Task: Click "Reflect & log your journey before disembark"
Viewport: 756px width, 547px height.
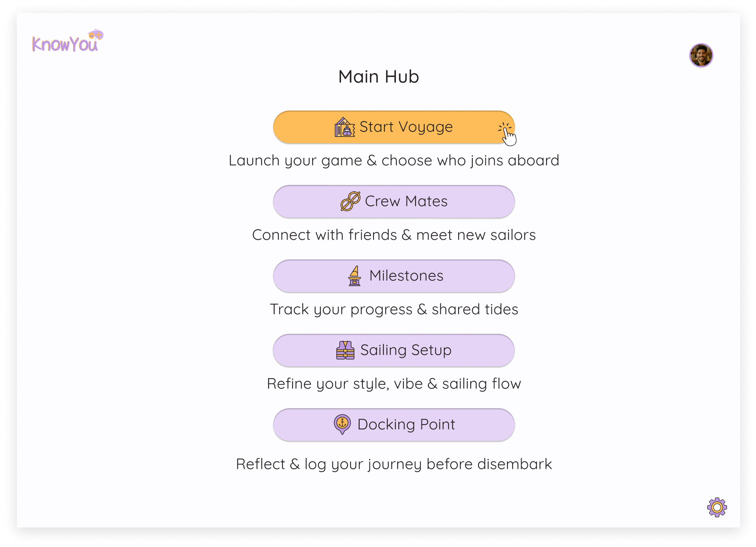Action: pyautogui.click(x=394, y=464)
